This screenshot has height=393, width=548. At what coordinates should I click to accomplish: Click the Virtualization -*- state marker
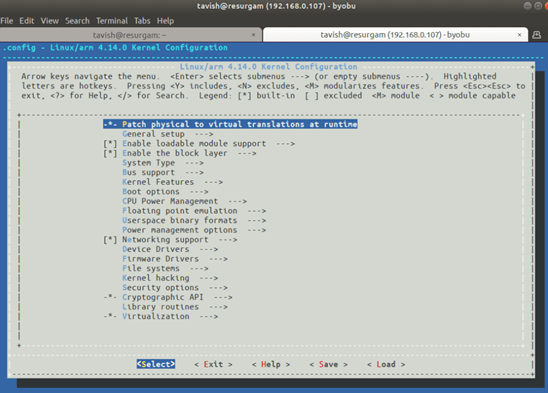point(110,316)
